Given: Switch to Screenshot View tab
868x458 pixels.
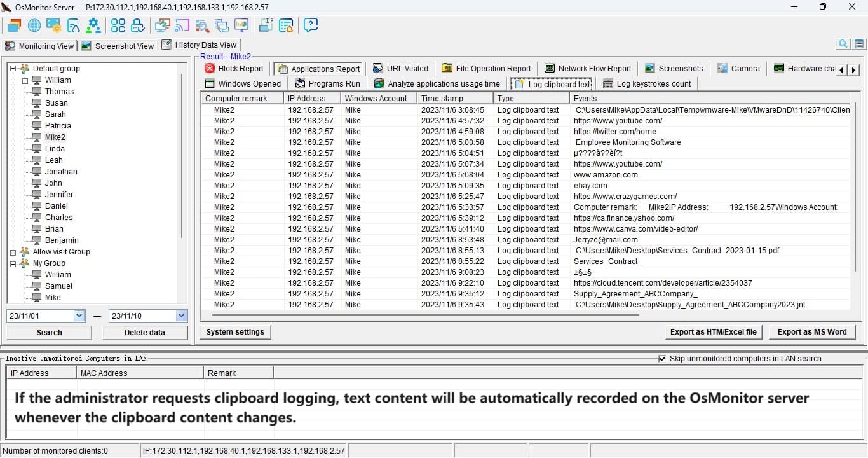Looking at the screenshot, I should pos(118,46).
